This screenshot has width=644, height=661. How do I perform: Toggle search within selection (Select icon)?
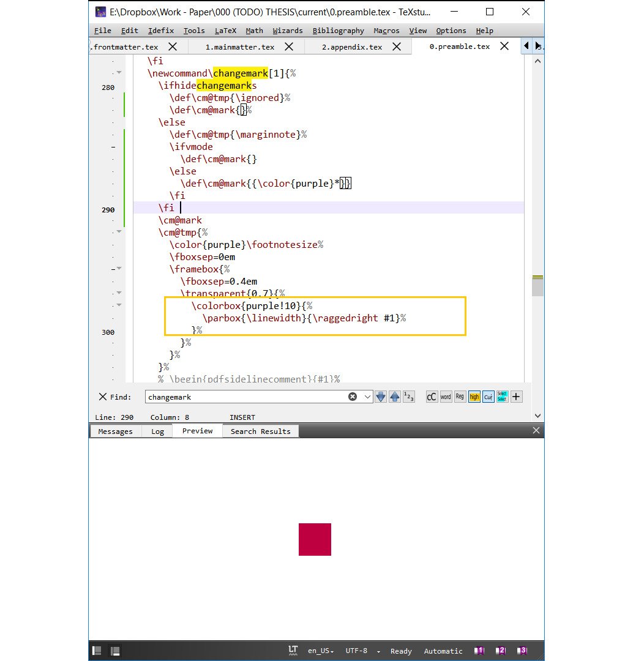tap(502, 397)
